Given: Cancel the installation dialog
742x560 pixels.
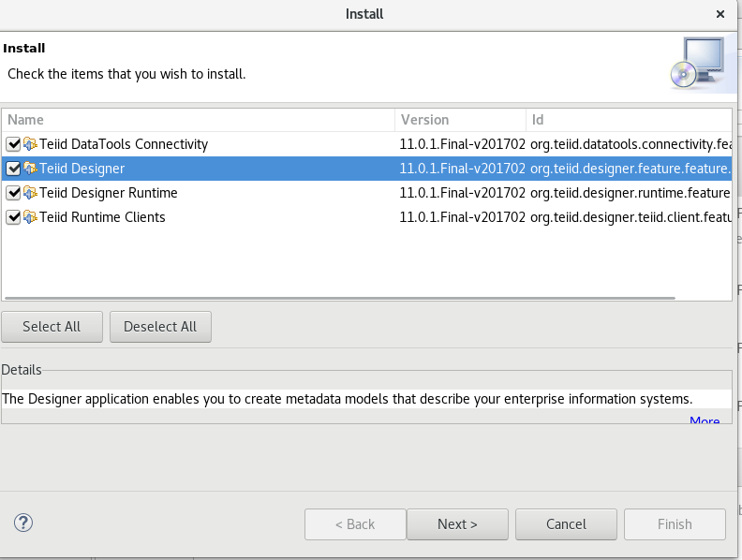Looking at the screenshot, I should (566, 524).
